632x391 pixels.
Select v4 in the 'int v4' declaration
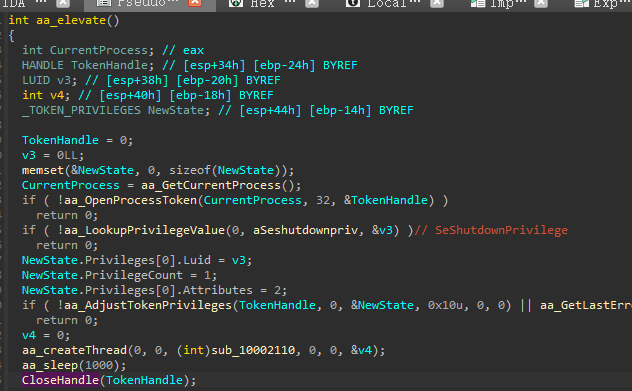pos(57,95)
